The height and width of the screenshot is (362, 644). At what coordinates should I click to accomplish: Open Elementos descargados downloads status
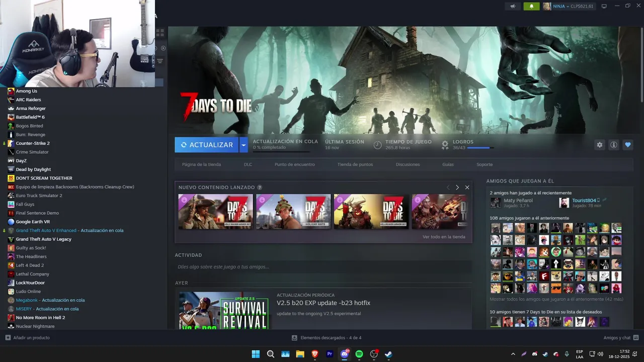click(327, 338)
